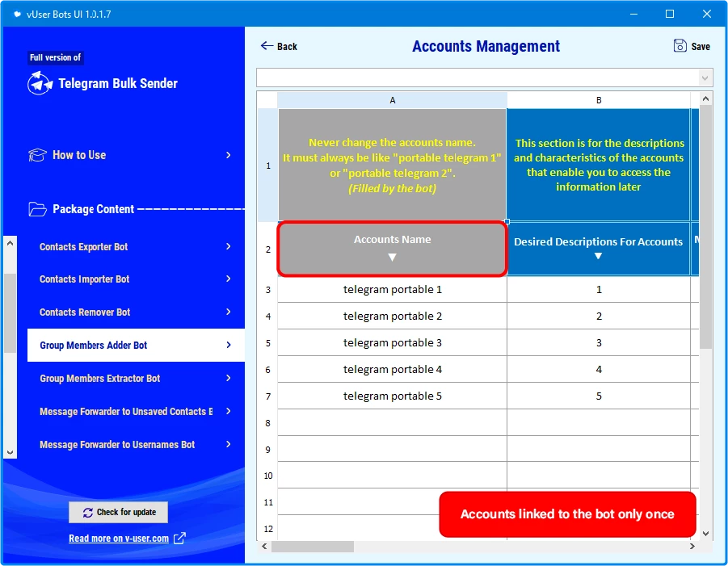The height and width of the screenshot is (566, 728).
Task: Expand Contacts Importer Bot chevron
Action: tap(228, 279)
